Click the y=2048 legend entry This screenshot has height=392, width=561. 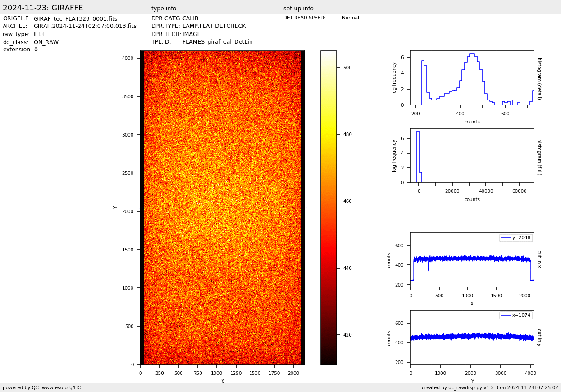pos(516,238)
